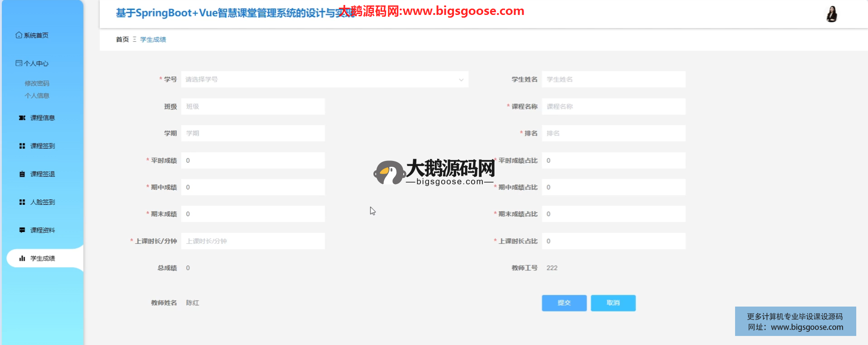Click into the 学生姓名 text field

coord(613,80)
